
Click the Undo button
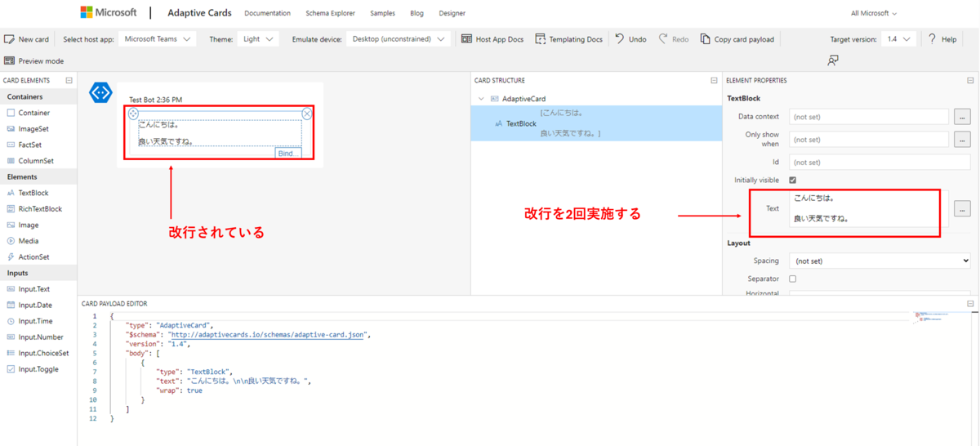[630, 39]
